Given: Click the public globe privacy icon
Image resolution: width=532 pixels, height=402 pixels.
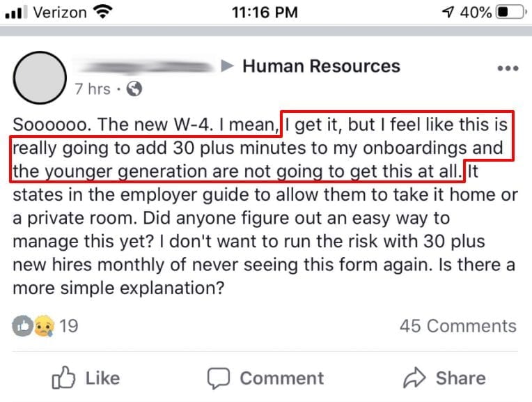Looking at the screenshot, I should click(x=134, y=89).
